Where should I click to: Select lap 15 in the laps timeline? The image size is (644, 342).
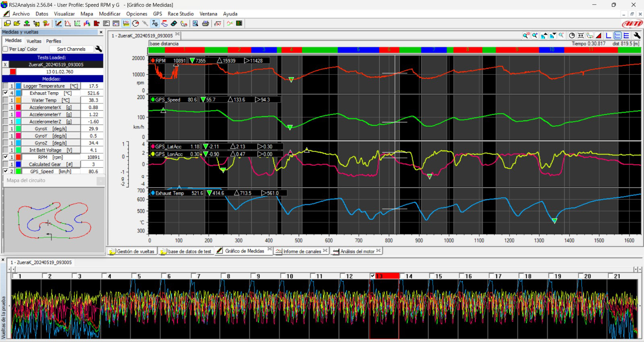pyautogui.click(x=439, y=276)
